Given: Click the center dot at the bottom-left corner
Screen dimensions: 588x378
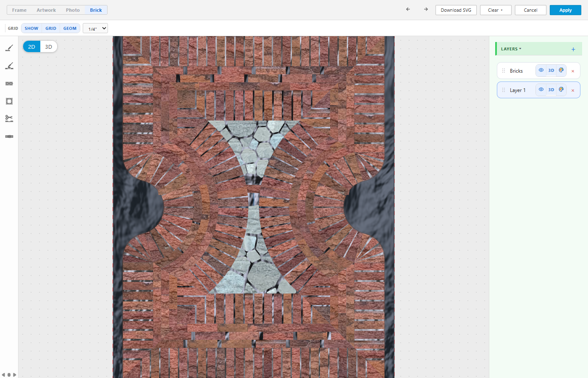Looking at the screenshot, I should click(9, 375).
